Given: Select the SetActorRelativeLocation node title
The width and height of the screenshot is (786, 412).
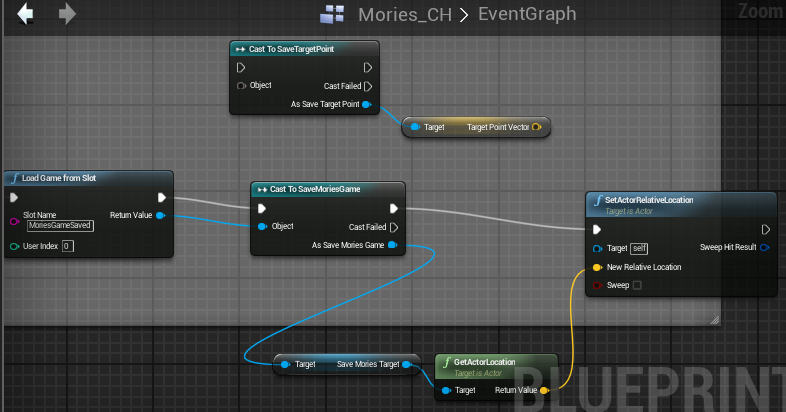Looking at the screenshot, I should 649,200.
